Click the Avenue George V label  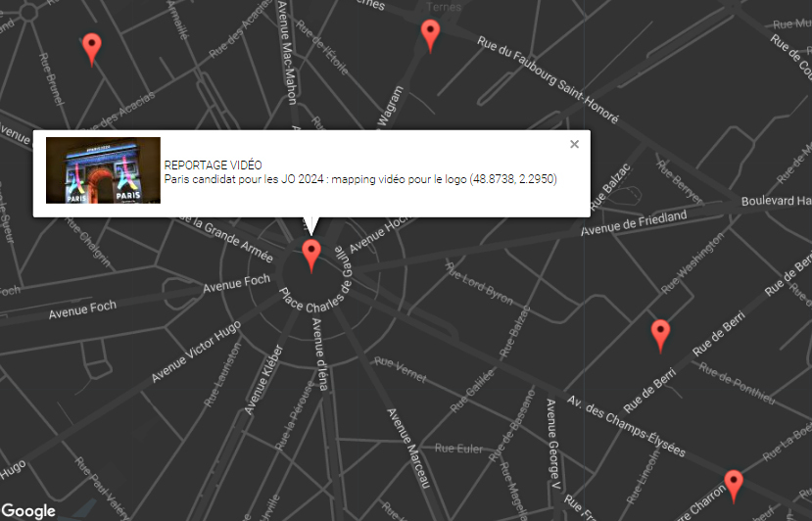[x=553, y=445]
